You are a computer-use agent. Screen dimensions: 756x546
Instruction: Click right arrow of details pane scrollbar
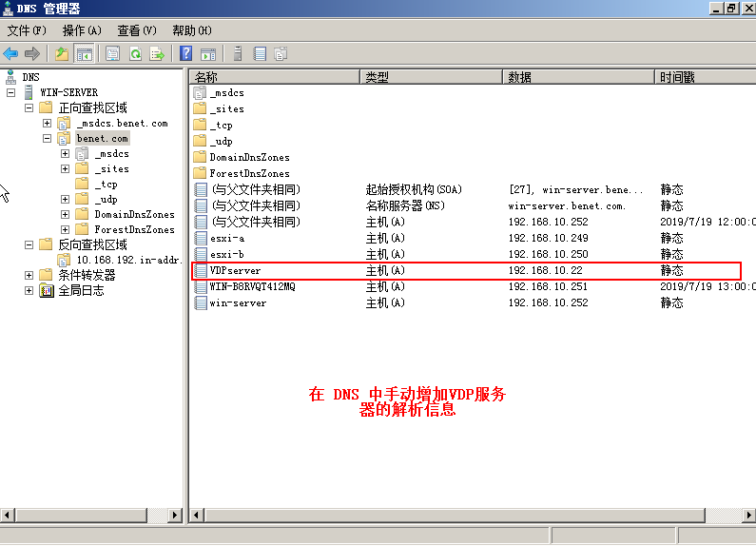pyautogui.click(x=748, y=516)
